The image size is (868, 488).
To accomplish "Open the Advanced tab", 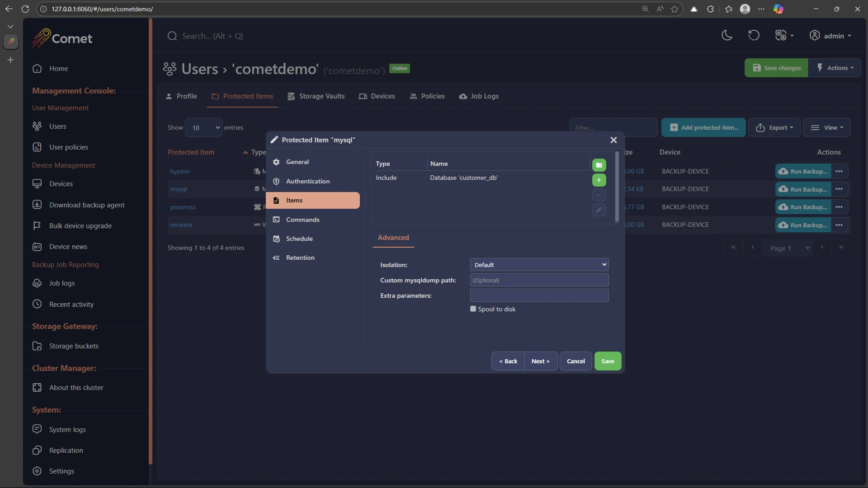I will (x=393, y=238).
